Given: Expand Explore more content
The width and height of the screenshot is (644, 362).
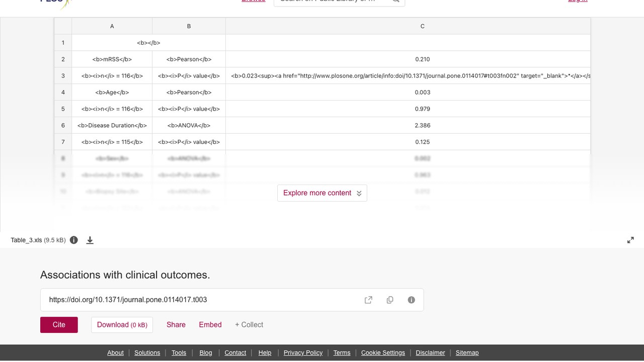Looking at the screenshot, I should click(322, 193).
